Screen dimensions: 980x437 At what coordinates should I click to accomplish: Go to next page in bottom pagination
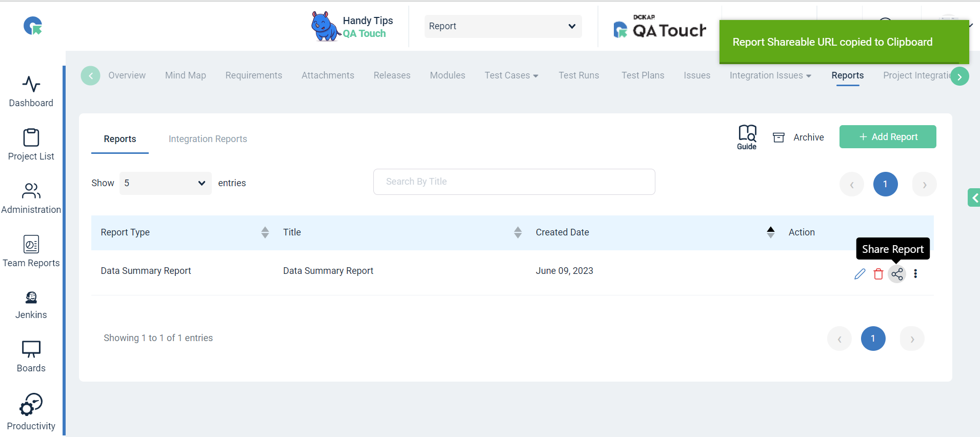[x=912, y=339]
